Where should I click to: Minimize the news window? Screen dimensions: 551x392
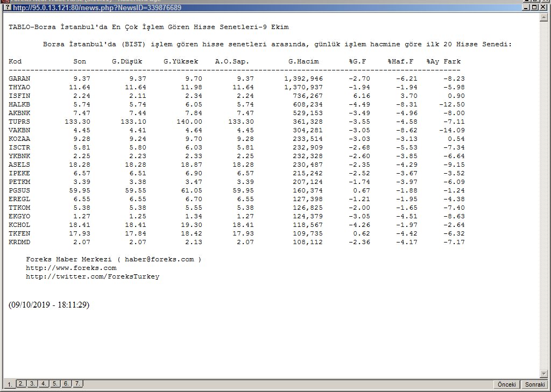(x=526, y=8)
